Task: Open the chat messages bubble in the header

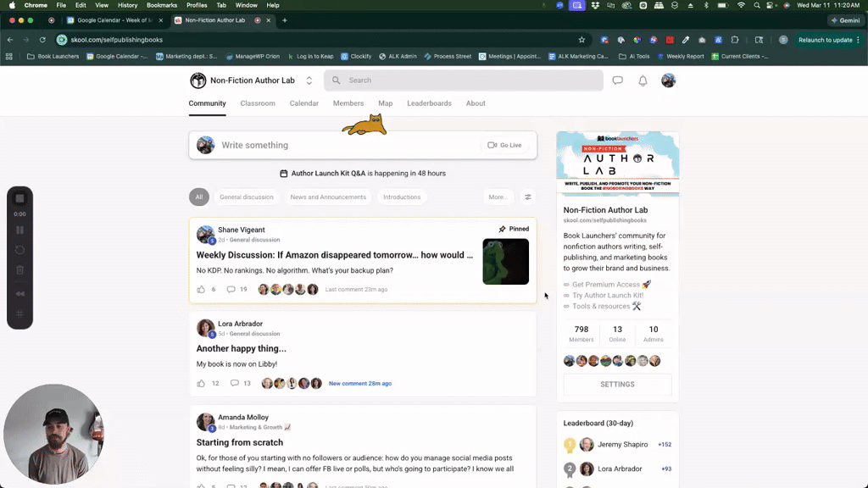Action: point(617,80)
